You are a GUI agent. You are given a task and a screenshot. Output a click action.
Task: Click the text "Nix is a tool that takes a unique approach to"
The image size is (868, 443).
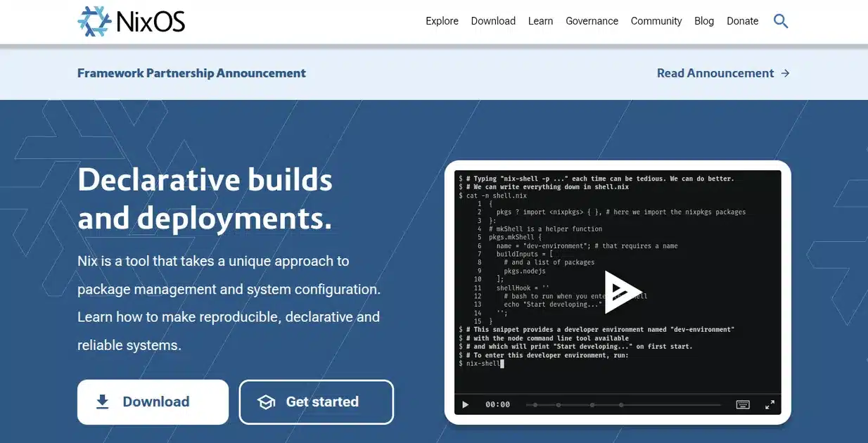[x=213, y=261]
